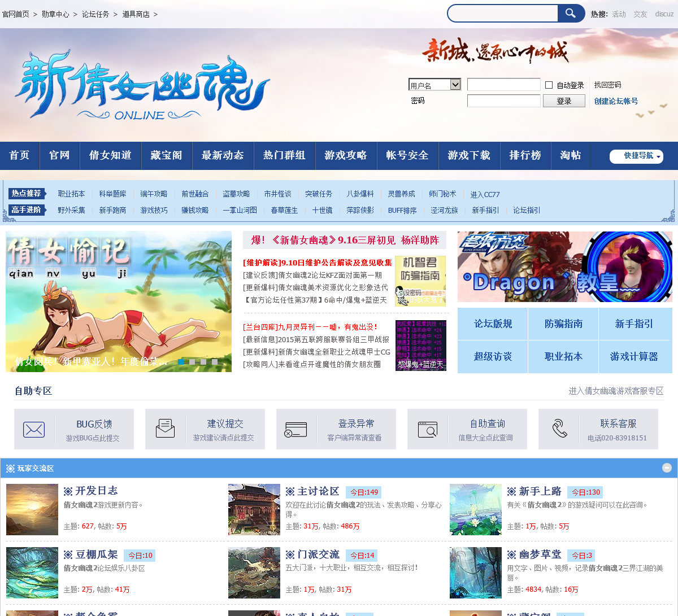Open the 门派交流 forum thumbnail
Screen dimensions: 678x616
[254, 573]
